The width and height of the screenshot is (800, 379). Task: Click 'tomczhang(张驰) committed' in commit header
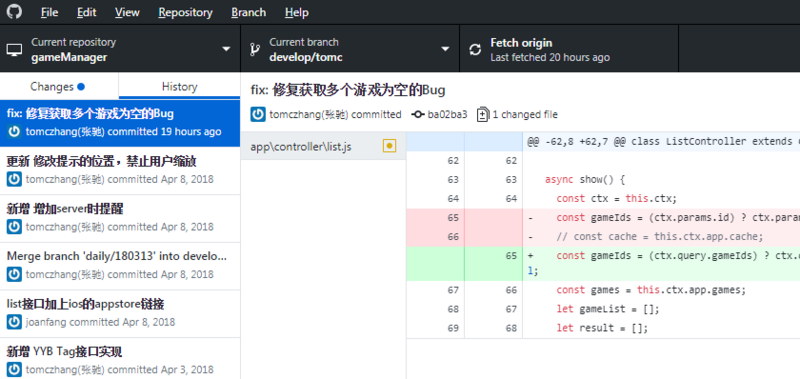coord(335,114)
